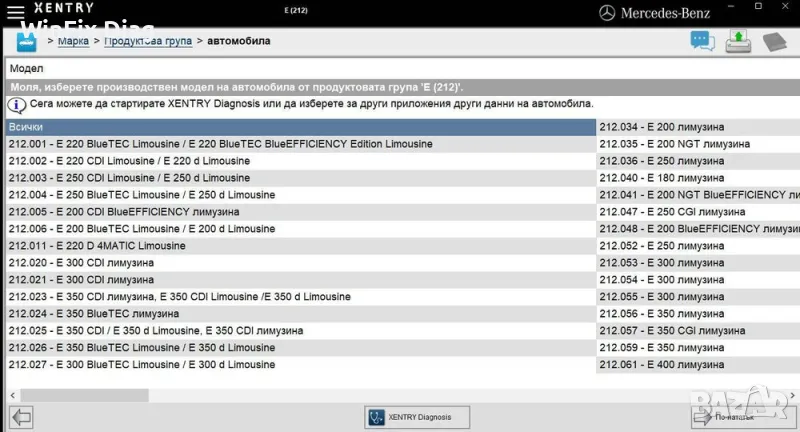
Task: Select 212.048 - E 200 BlueEFFICIENCY row
Action: click(698, 228)
